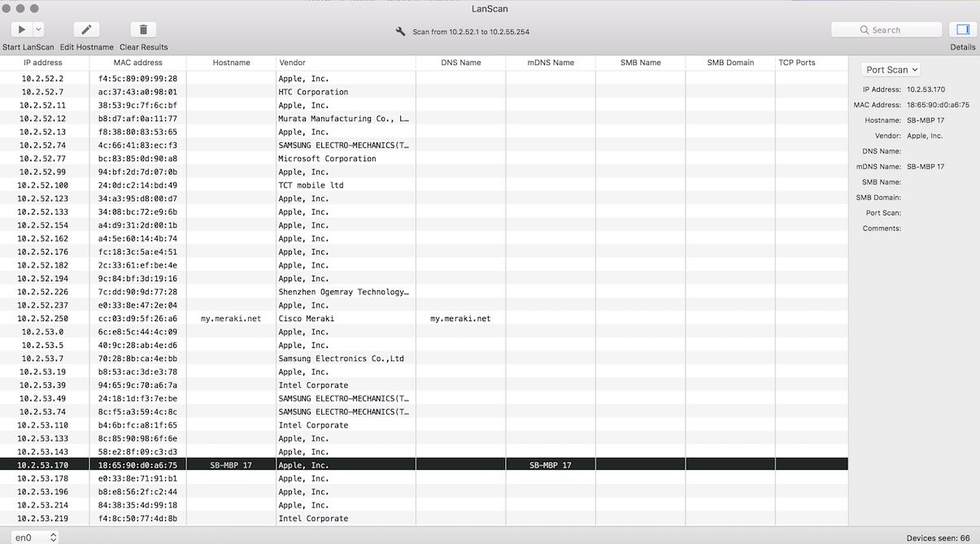
Task: Select row with IP 10.2.52.2
Action: click(424, 79)
